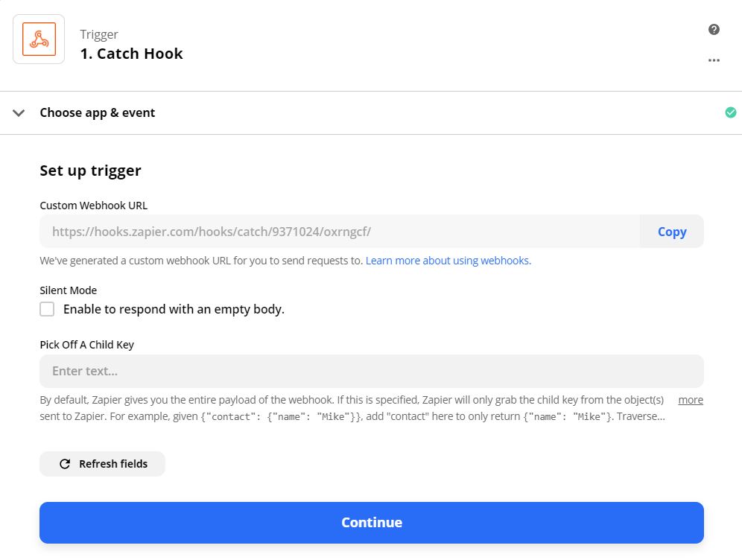The height and width of the screenshot is (560, 742).
Task: Click the Custom Webhook URL field
Action: pos(340,232)
